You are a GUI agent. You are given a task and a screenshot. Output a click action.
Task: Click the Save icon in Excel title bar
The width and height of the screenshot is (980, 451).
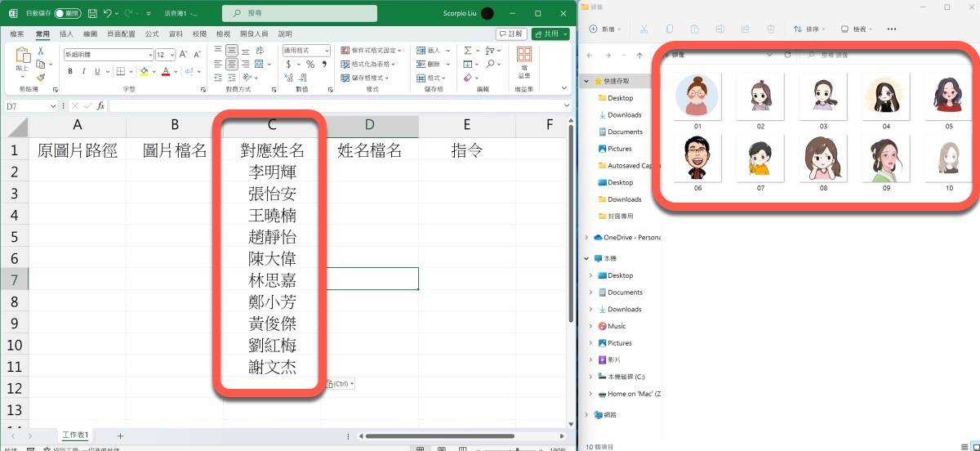[91, 14]
